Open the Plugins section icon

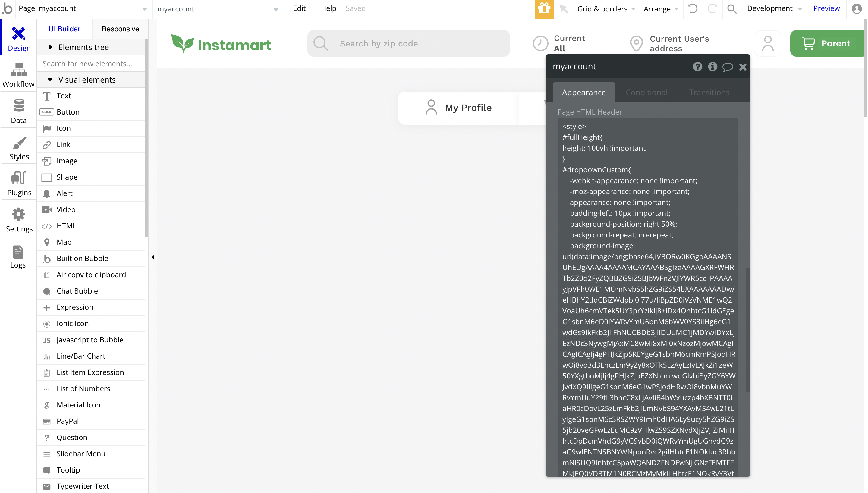[x=19, y=178]
